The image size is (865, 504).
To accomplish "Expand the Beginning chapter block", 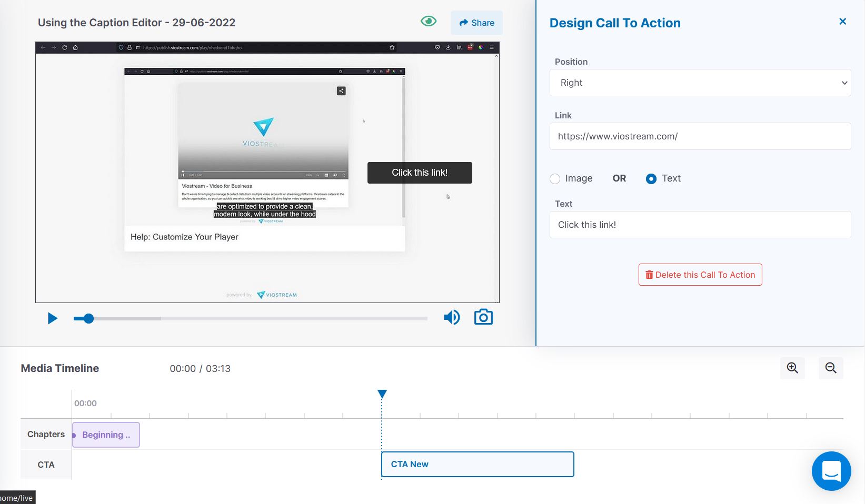I will pyautogui.click(x=105, y=435).
